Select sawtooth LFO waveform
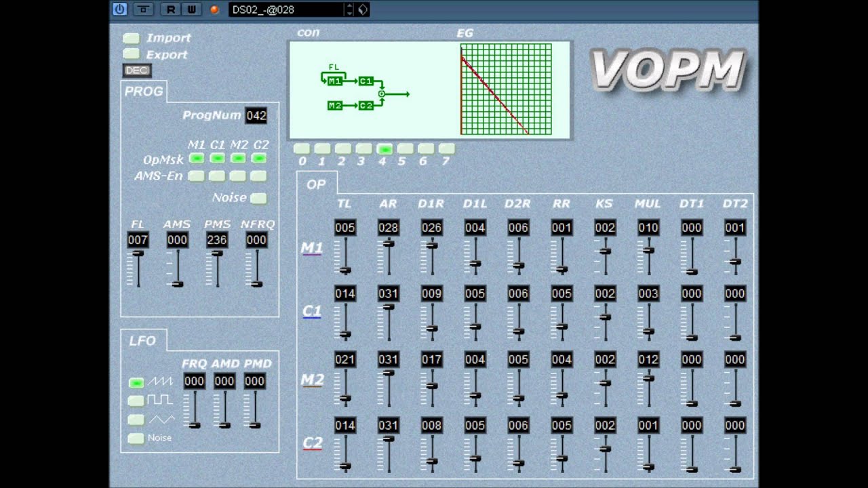Viewport: 868px width, 488px height. pyautogui.click(x=136, y=382)
